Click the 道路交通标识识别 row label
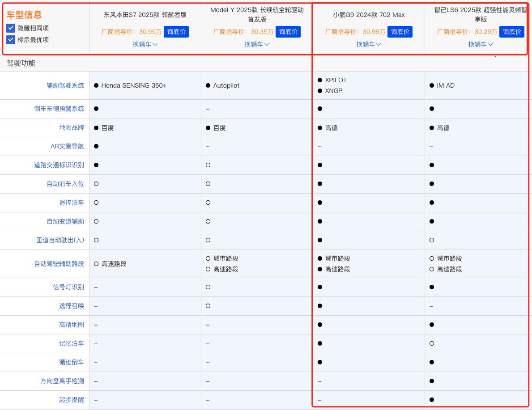 [x=59, y=165]
